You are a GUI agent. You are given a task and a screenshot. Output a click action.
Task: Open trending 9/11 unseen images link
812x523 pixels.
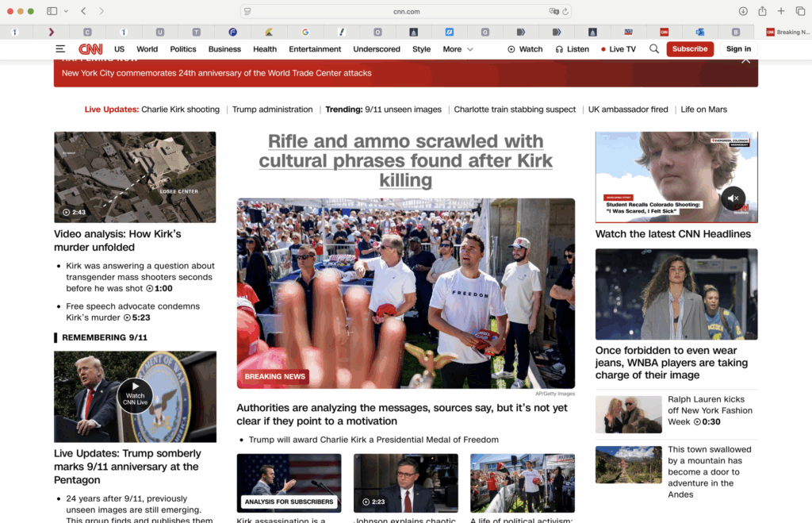403,110
